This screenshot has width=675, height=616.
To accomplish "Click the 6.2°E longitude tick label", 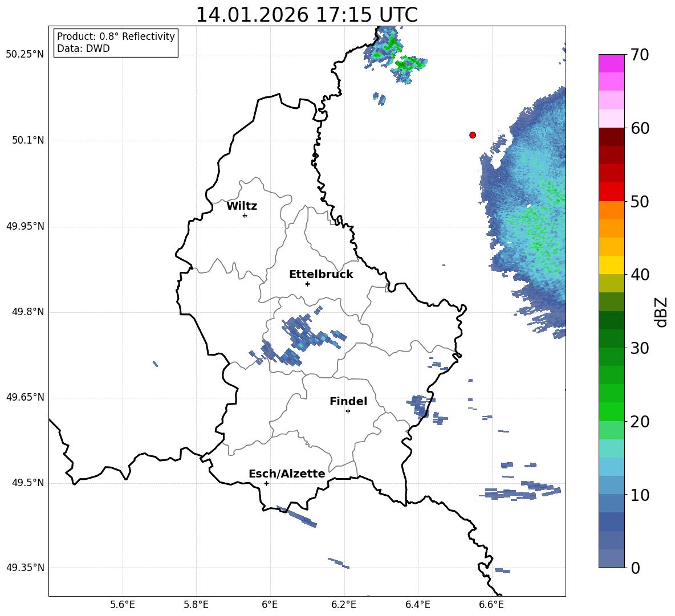I will (x=344, y=605).
